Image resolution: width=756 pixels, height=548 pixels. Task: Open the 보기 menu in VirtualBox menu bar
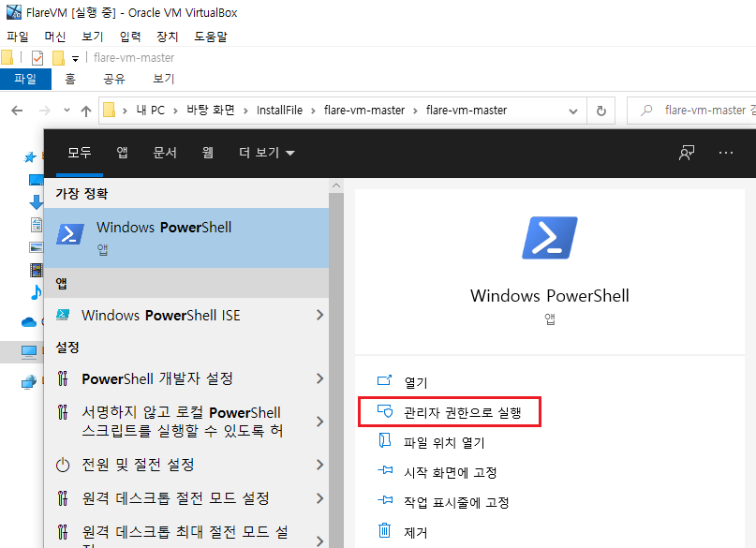(93, 37)
